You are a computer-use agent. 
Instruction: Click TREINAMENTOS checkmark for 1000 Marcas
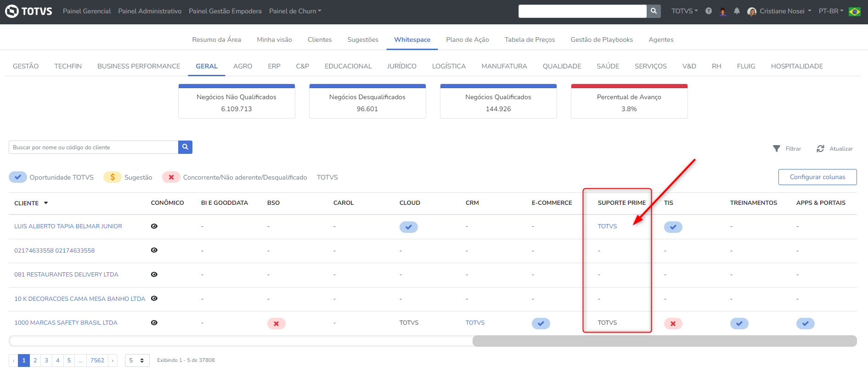(x=739, y=323)
